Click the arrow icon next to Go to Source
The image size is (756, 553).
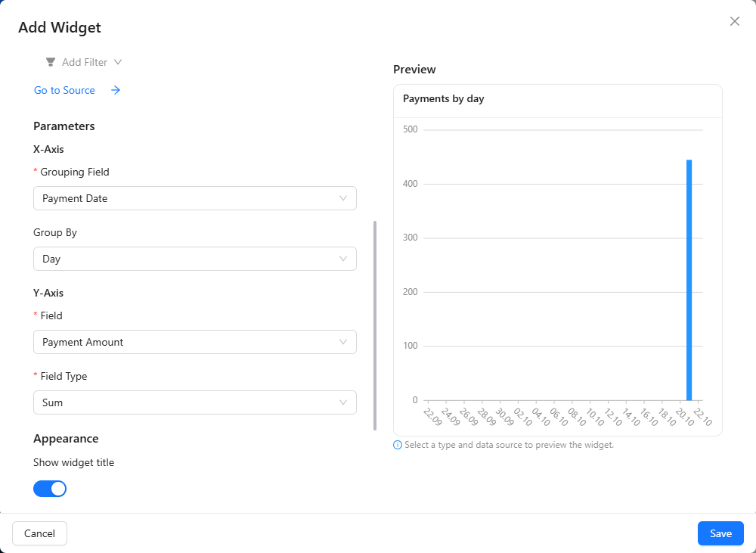pyautogui.click(x=116, y=90)
